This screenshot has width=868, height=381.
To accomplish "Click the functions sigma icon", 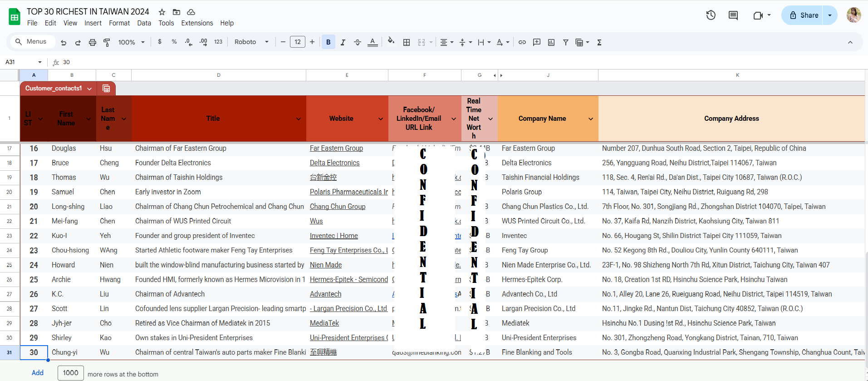I will pyautogui.click(x=599, y=42).
